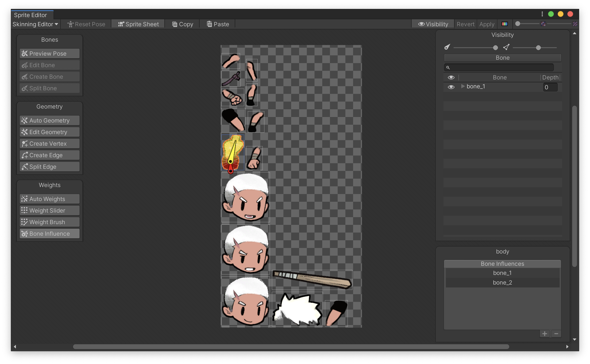590x364 pixels.
Task: Select the Weight Brush tool
Action: 49,222
